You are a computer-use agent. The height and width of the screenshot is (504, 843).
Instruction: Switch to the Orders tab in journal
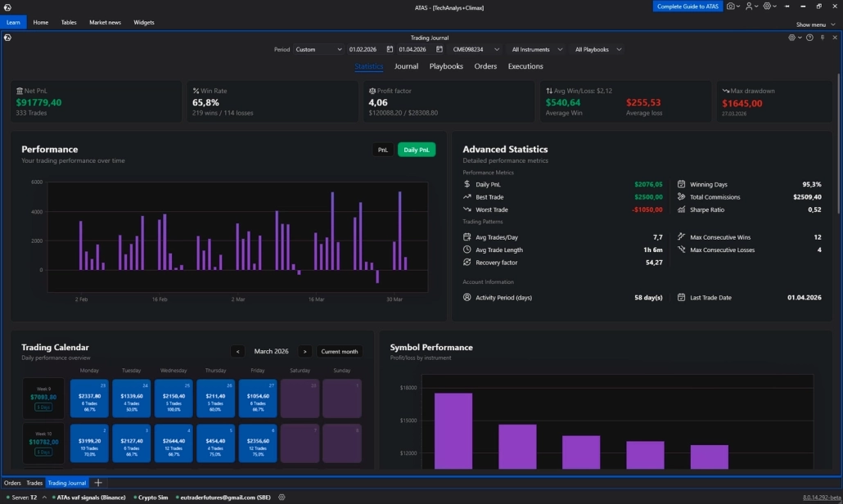[x=485, y=66]
